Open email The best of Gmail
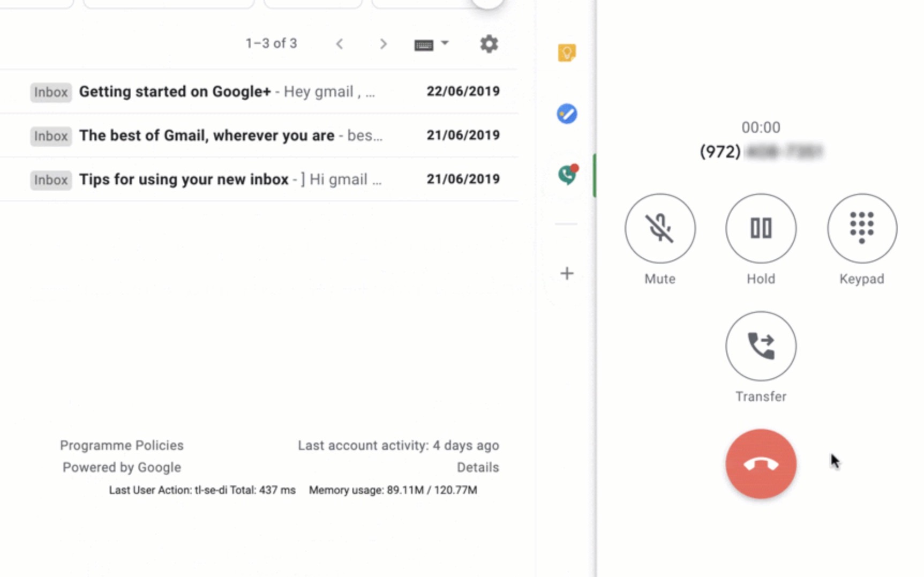 pyautogui.click(x=259, y=136)
